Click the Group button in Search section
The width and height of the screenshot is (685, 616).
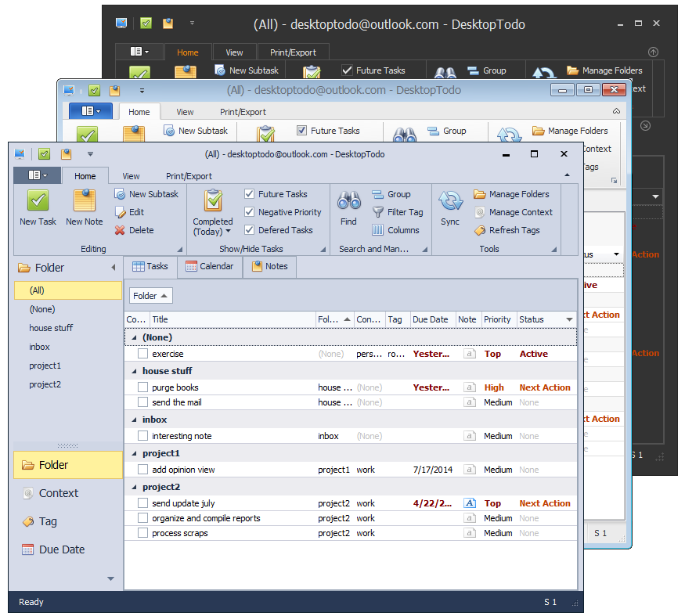(x=391, y=194)
